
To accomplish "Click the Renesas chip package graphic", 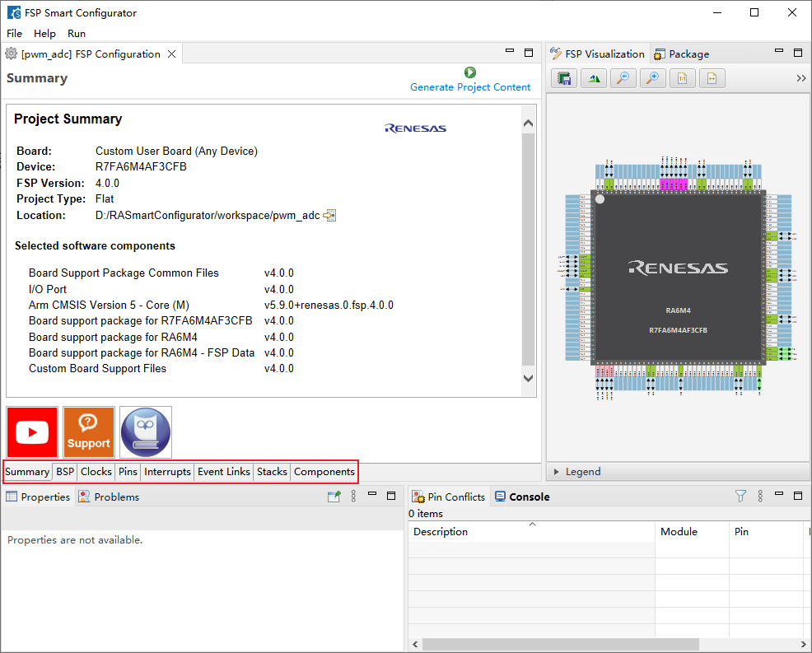I will pyautogui.click(x=678, y=278).
